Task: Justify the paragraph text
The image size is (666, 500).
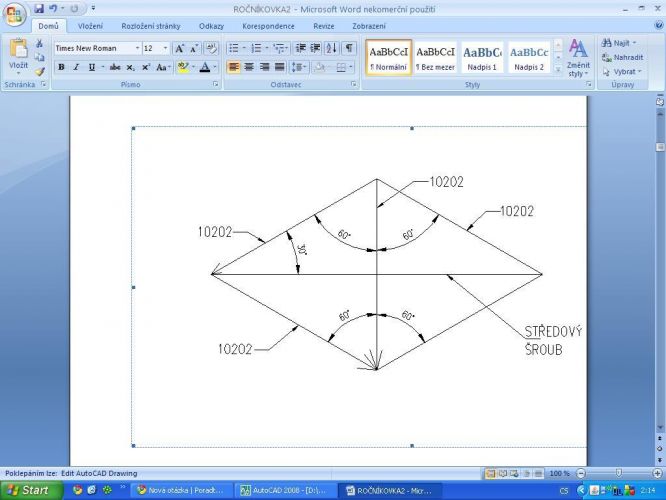Action: 279,67
